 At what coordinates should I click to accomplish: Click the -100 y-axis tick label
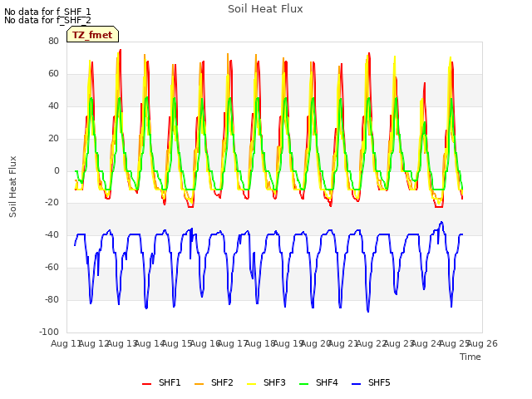(x=49, y=332)
